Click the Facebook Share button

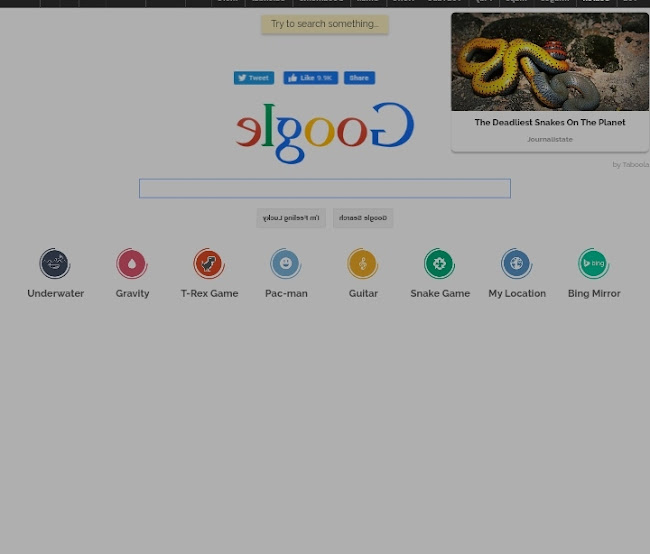[359, 78]
